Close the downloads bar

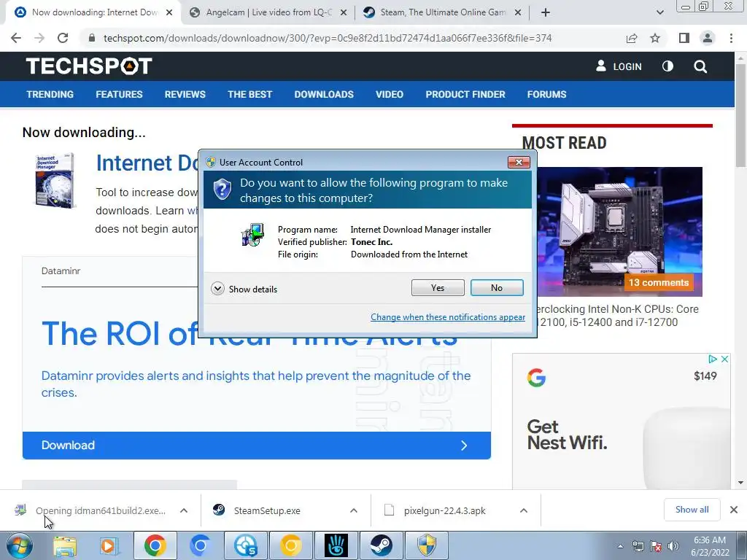tap(734, 510)
